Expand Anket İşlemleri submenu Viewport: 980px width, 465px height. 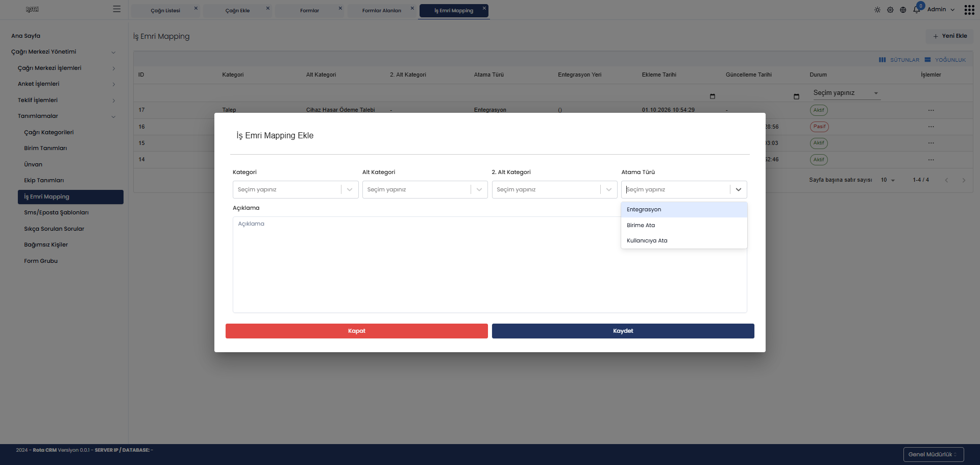(66, 84)
